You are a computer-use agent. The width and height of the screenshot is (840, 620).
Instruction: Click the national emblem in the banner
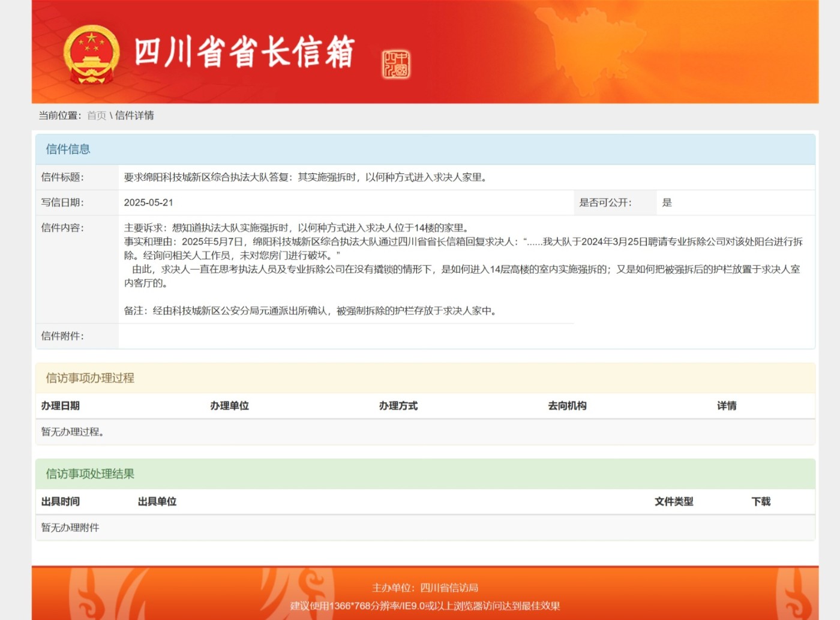click(x=91, y=54)
